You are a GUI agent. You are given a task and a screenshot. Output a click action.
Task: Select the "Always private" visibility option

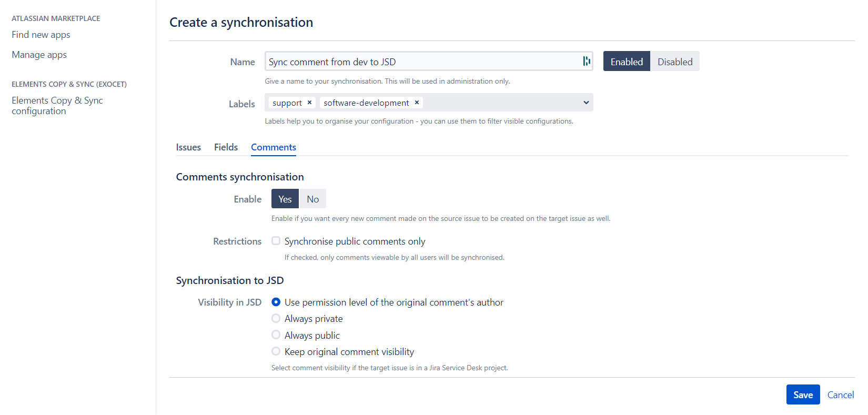(x=276, y=318)
